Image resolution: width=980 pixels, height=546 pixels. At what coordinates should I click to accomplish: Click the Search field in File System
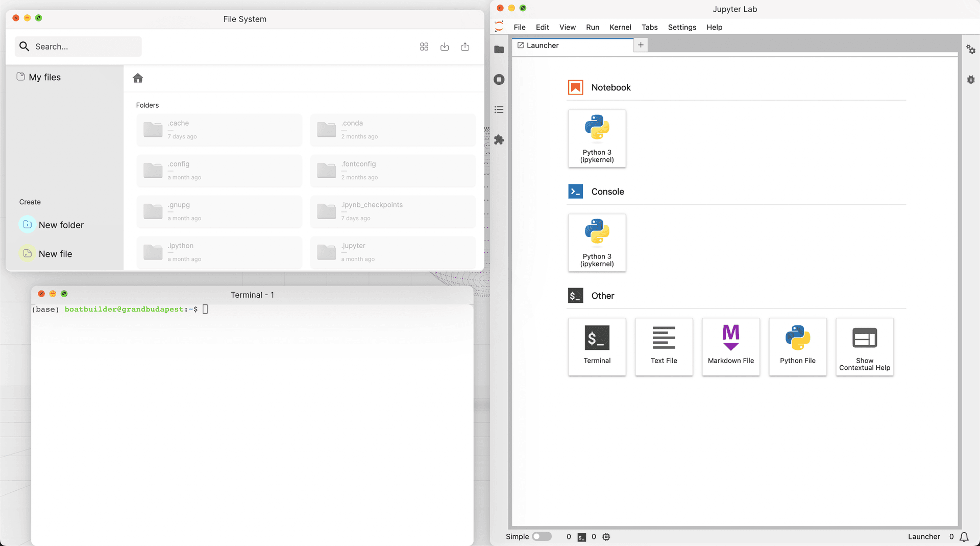tap(78, 46)
